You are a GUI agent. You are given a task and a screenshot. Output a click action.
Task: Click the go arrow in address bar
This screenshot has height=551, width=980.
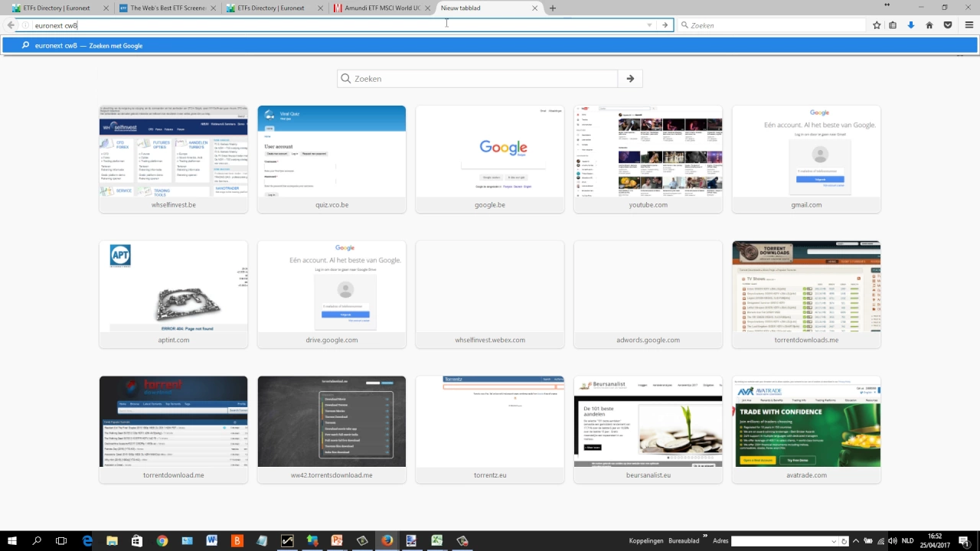[x=665, y=25]
